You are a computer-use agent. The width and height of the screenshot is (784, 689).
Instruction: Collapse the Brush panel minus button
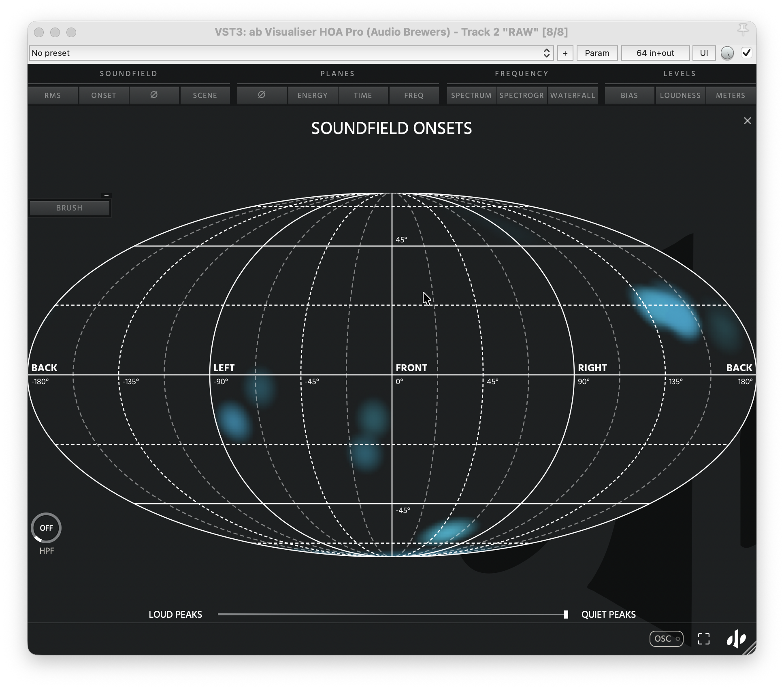[x=107, y=196]
